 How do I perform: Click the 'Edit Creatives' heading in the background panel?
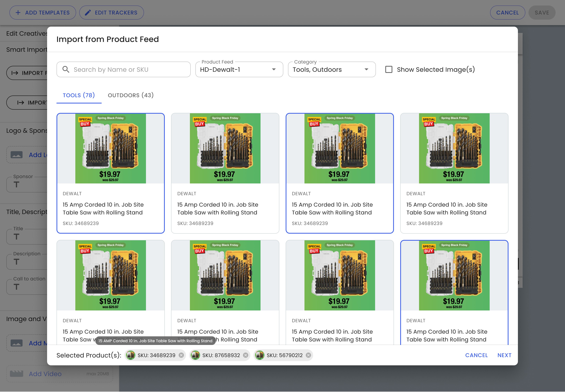pos(27,33)
